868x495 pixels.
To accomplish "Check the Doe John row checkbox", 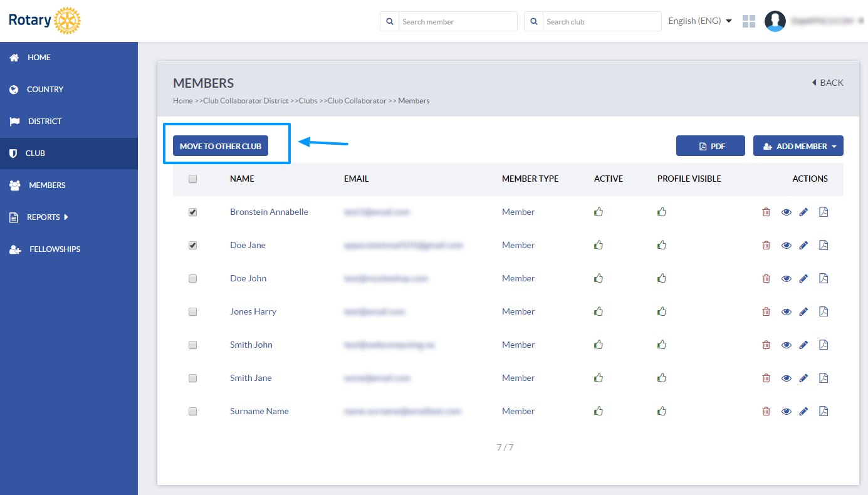I will (x=192, y=279).
